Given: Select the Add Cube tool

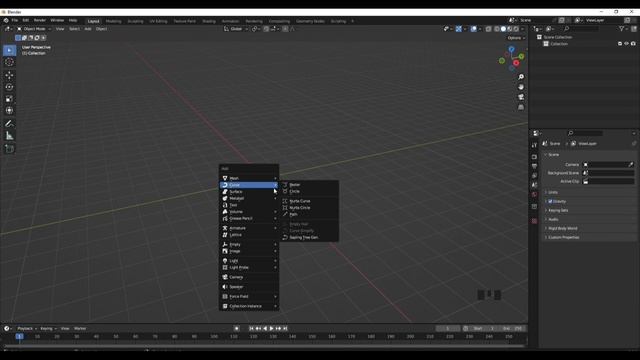Looking at the screenshot, I should click(9, 149).
